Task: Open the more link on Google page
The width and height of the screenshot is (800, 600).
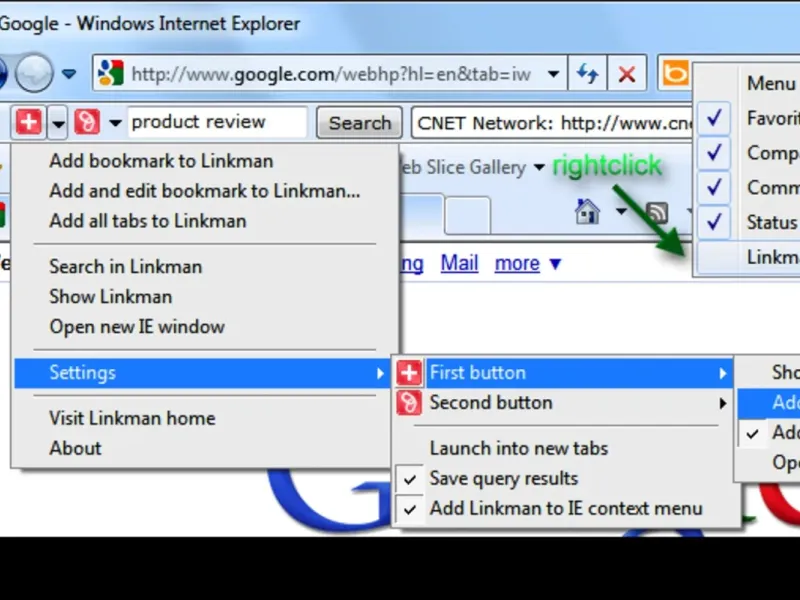Action: [517, 263]
